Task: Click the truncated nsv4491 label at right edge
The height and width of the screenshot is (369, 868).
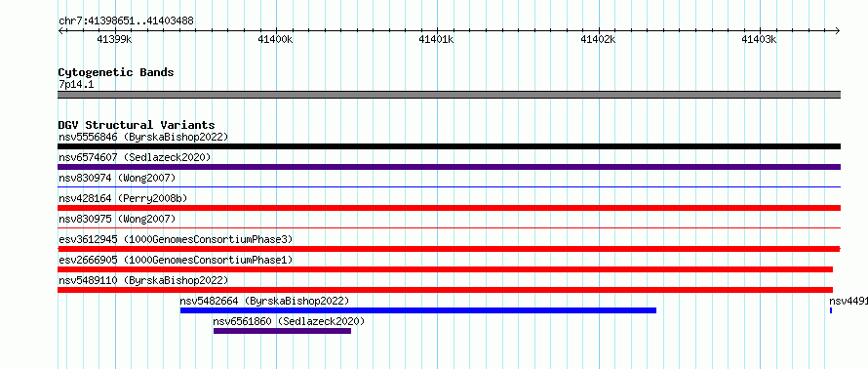Action: coord(848,301)
